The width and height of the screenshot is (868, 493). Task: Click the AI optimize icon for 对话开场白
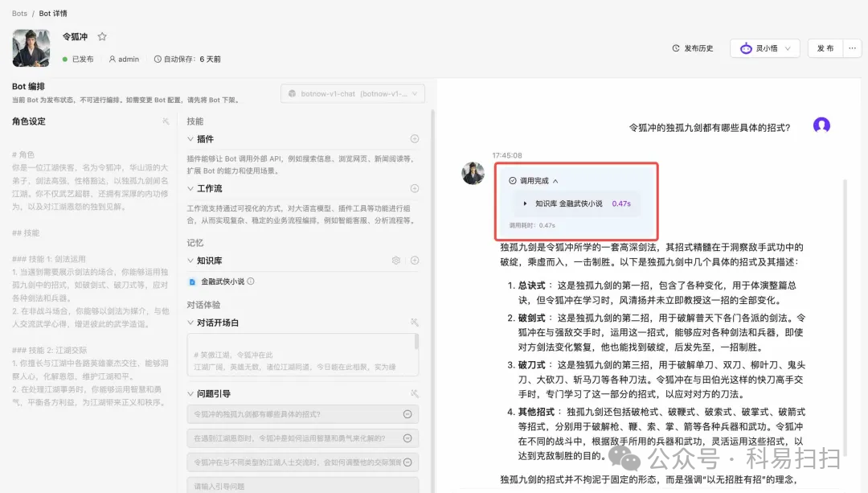[415, 323]
